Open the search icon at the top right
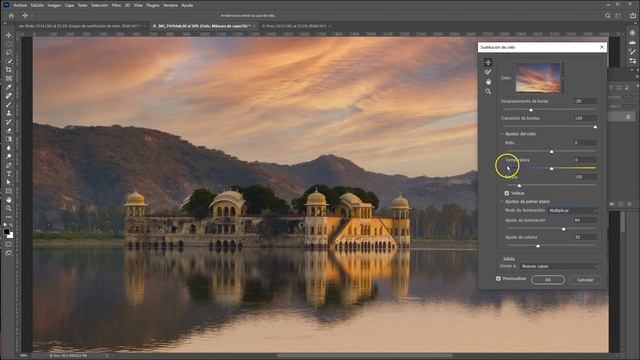Image resolution: width=640 pixels, height=360 pixels. pos(608,16)
